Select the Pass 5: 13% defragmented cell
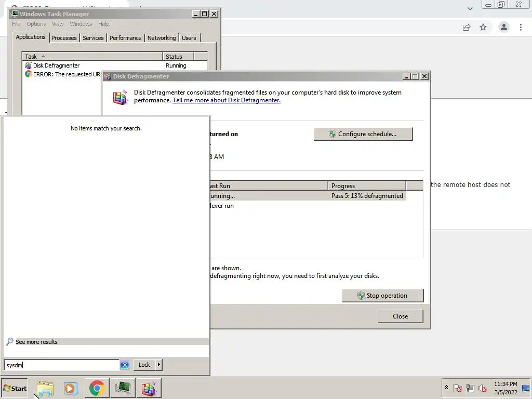The image size is (532, 399). [367, 196]
